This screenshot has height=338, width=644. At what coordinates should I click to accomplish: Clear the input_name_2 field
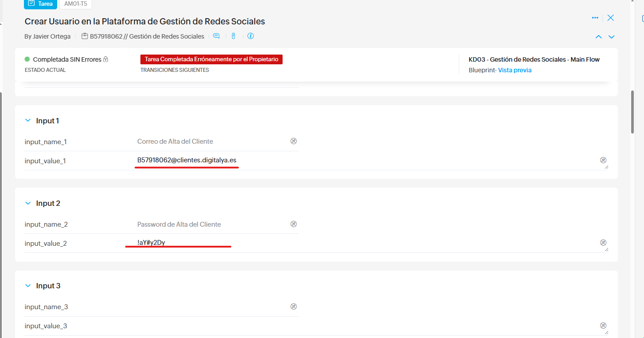293,224
